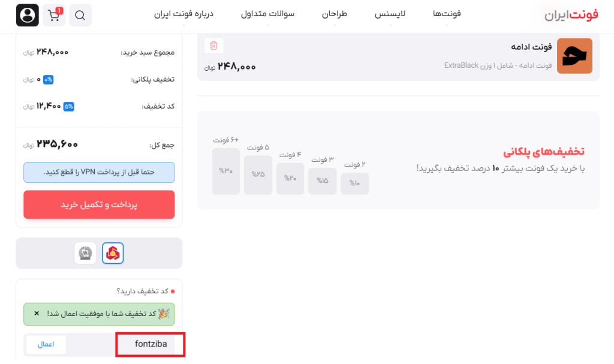Viewport: 614px width, 364px height.
Task: Select the ۶+ فونت ٪۳۰ discount tier card
Action: pyautogui.click(x=226, y=170)
